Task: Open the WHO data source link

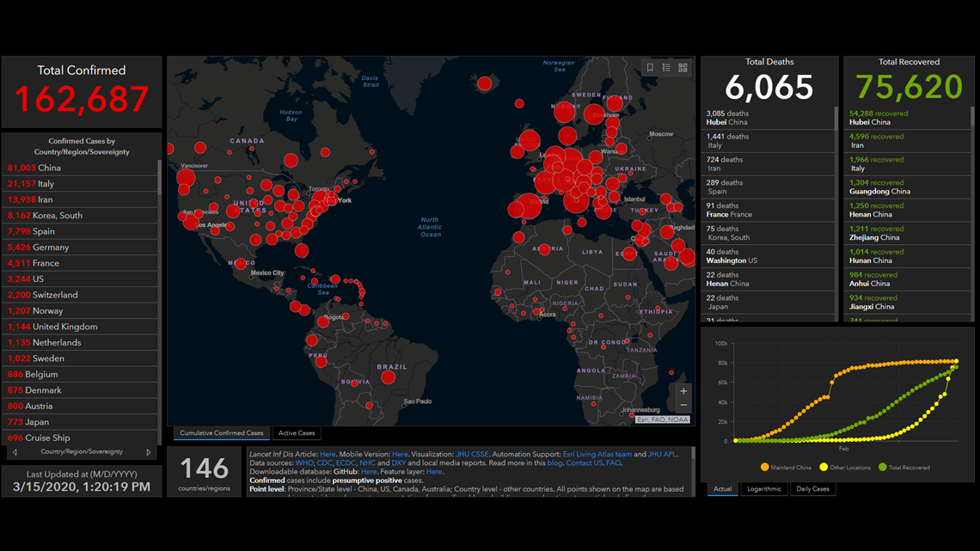Action: tap(304, 462)
